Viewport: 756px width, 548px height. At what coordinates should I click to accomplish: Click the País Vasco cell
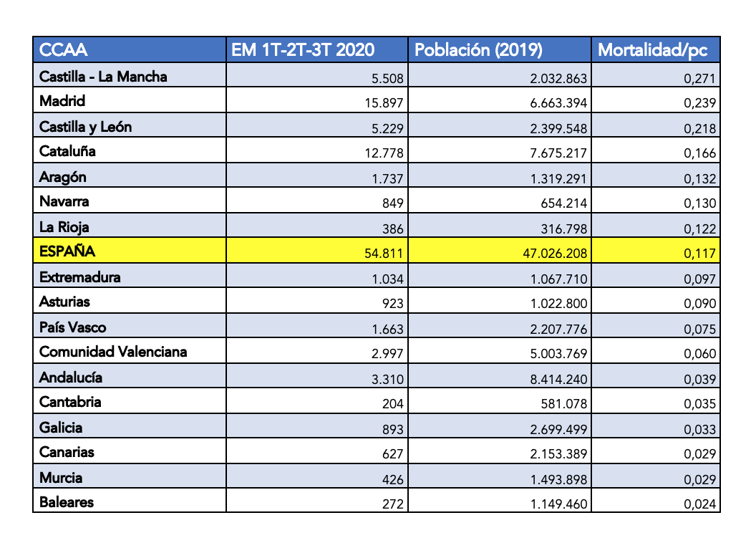point(72,327)
